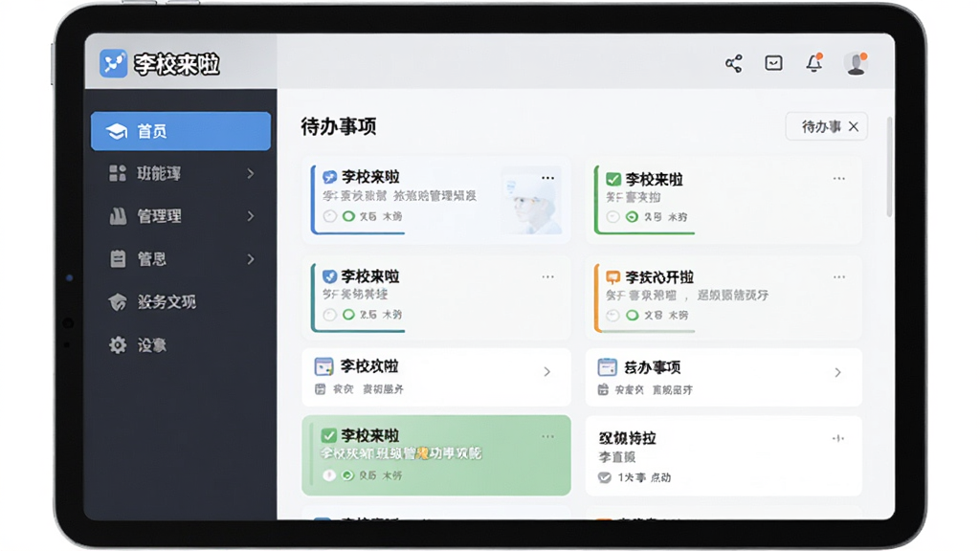The width and height of the screenshot is (980, 551).
Task: Open the user avatar in header
Action: (856, 63)
